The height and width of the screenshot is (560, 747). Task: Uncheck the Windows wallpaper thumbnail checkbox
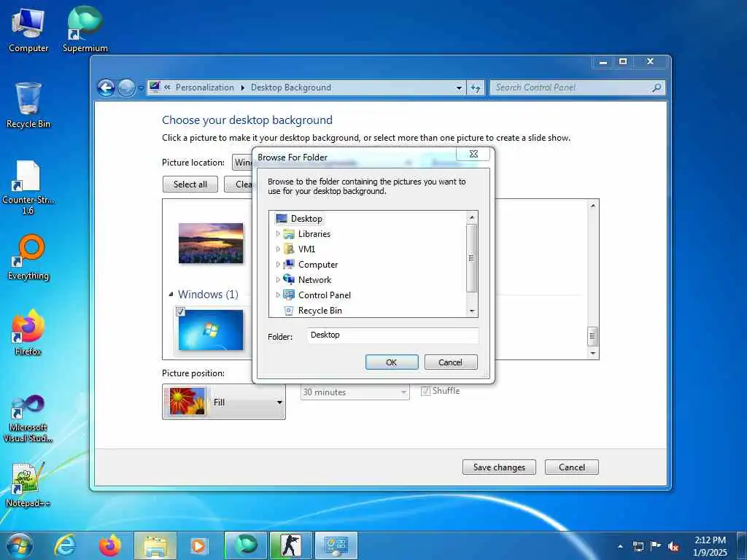pyautogui.click(x=181, y=312)
